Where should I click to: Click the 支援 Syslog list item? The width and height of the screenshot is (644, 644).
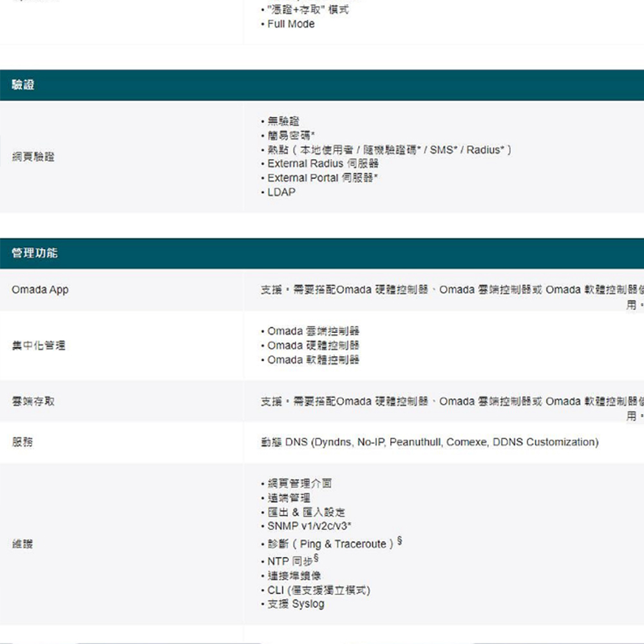(296, 604)
